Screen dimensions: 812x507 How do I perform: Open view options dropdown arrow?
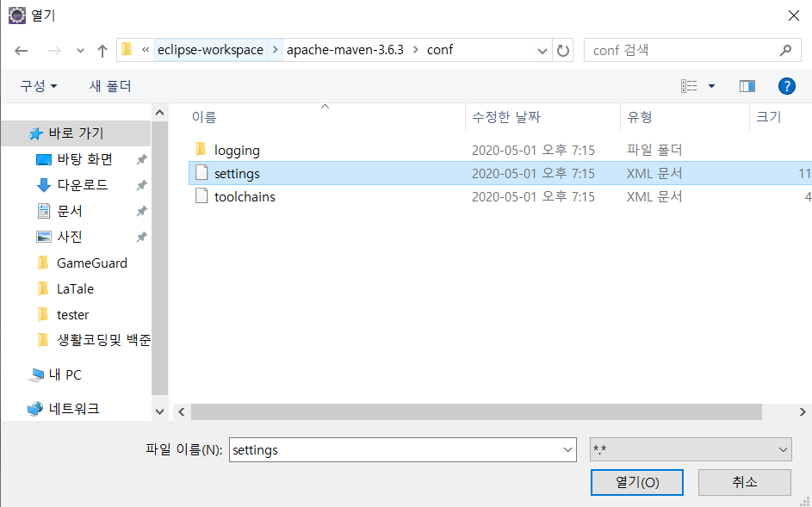point(711,86)
